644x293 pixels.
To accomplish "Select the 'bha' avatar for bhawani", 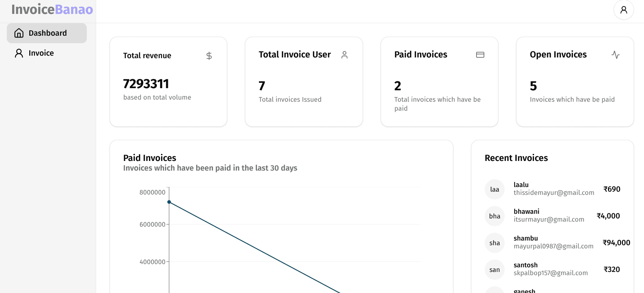I will 494,216.
